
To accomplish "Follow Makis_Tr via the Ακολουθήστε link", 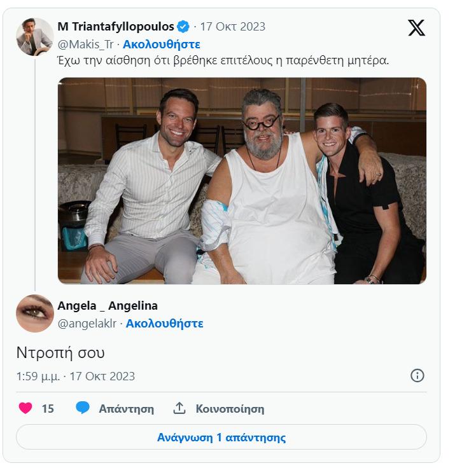I will click(162, 44).
